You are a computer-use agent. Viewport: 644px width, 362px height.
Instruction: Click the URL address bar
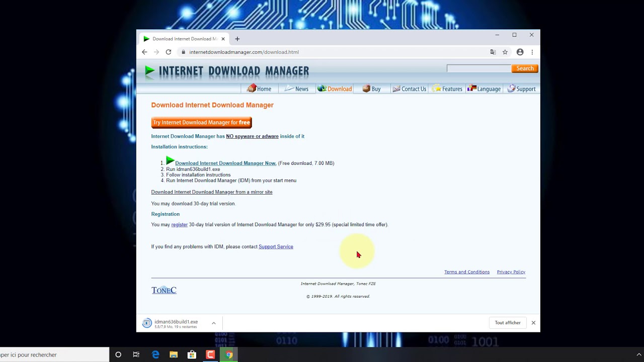point(332,52)
